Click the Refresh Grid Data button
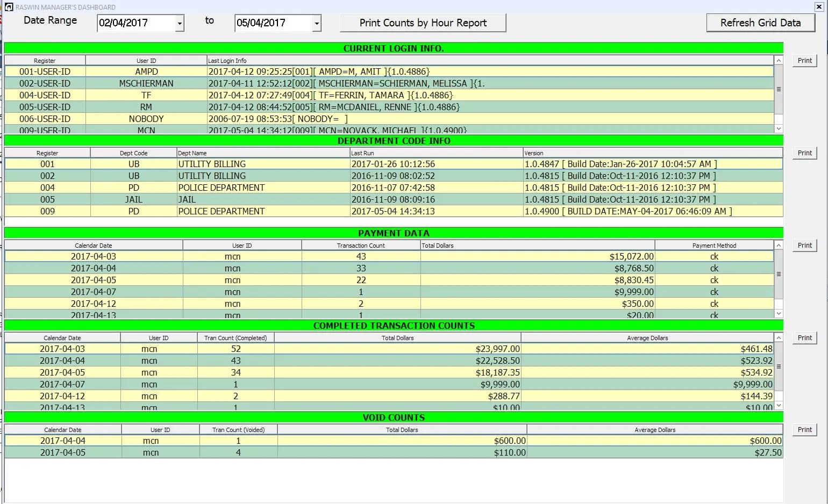Image resolution: width=828 pixels, height=504 pixels. 761,23
